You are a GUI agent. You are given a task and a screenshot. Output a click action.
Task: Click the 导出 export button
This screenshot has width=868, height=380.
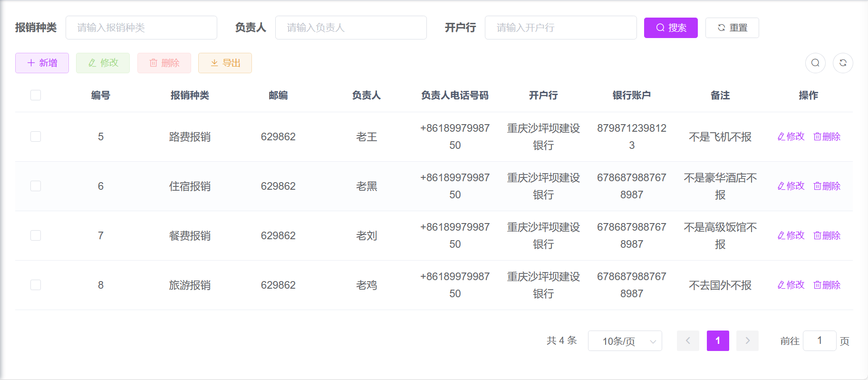pyautogui.click(x=225, y=63)
